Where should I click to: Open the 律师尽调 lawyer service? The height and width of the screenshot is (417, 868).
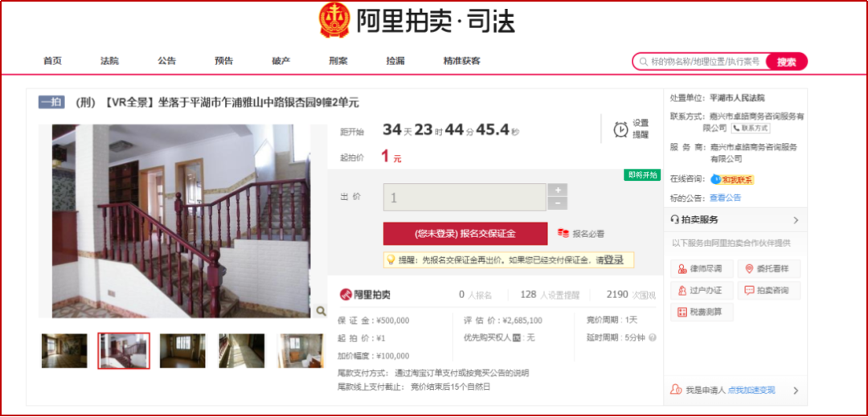tap(702, 269)
